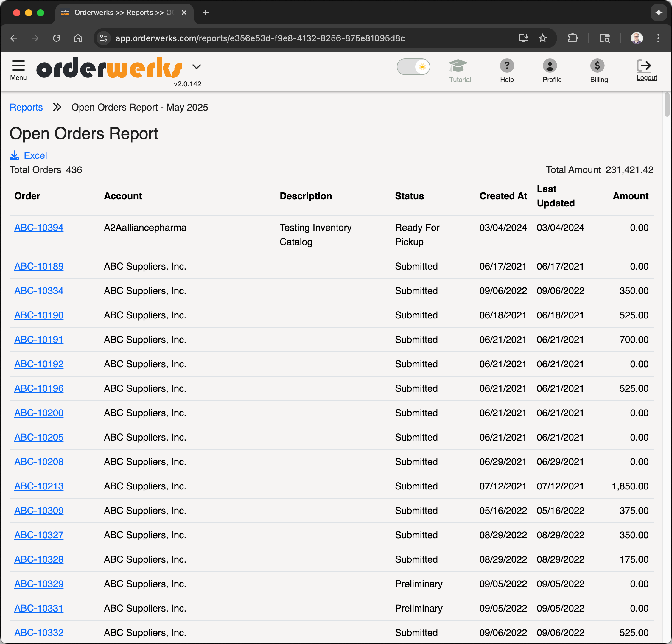Logout of Orderwerks
Viewport: 672px width, 644px height.
(x=646, y=66)
